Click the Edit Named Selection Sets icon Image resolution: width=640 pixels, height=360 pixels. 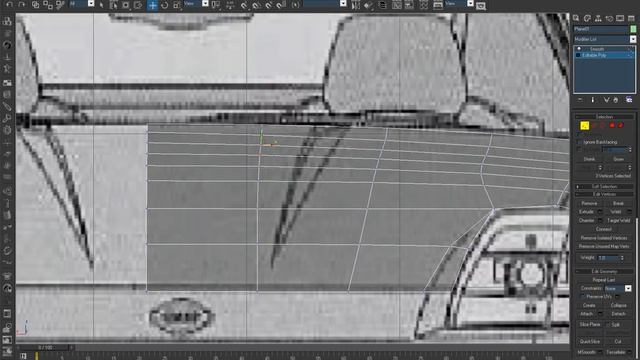coord(296,5)
